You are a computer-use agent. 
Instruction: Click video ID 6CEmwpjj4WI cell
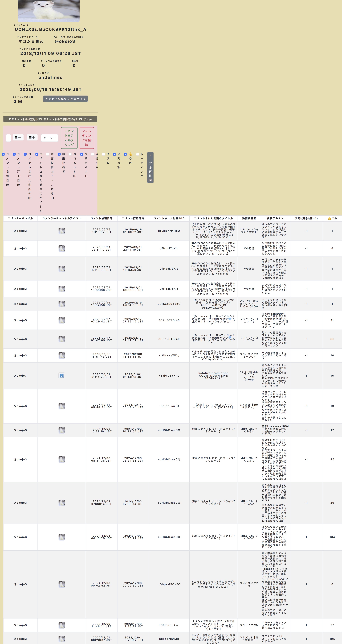pyautogui.click(x=169, y=625)
